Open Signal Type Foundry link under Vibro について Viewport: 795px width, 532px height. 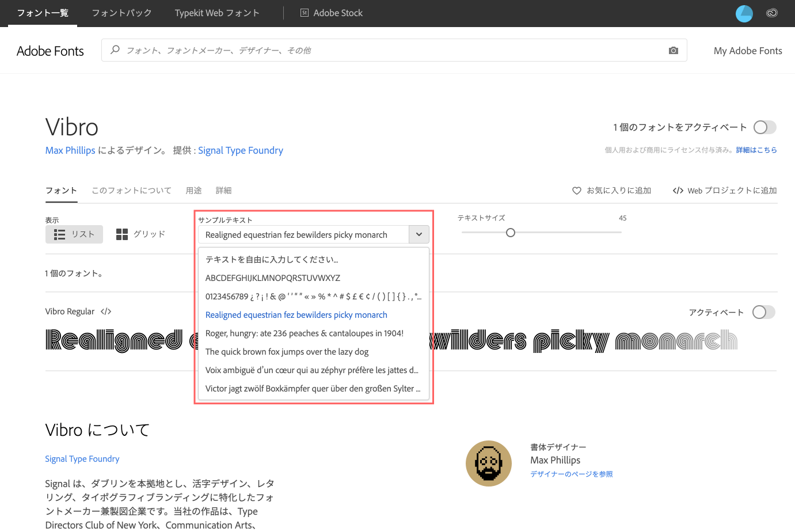tap(82, 459)
